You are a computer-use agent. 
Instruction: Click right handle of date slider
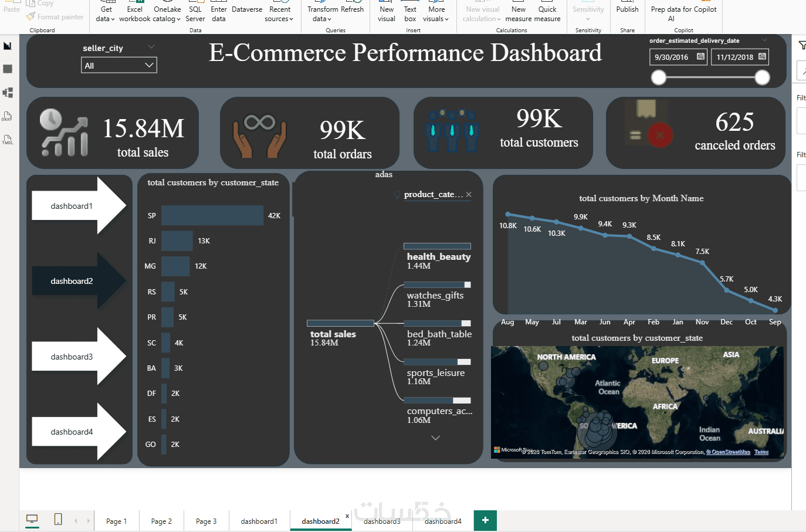(762, 77)
